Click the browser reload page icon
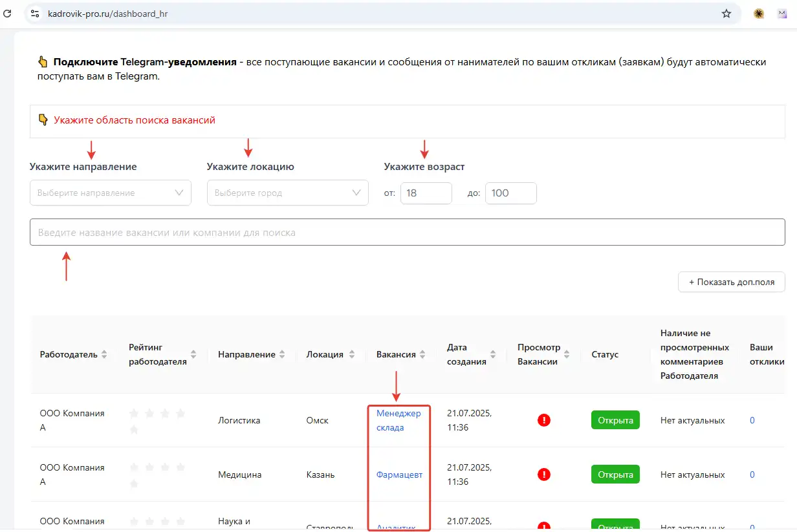Image resolution: width=797 pixels, height=532 pixels. [x=8, y=13]
